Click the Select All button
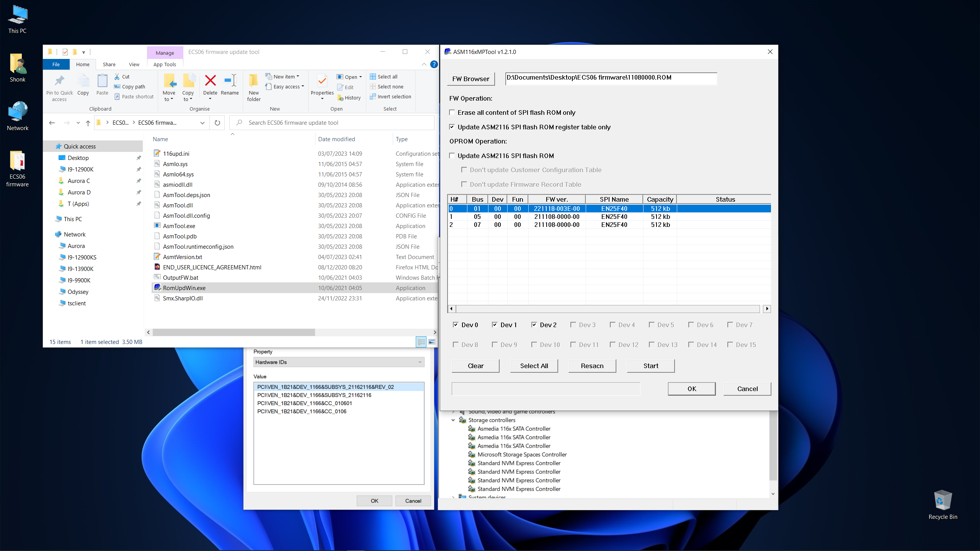Screen dimensions: 980x551 [x=534, y=366]
